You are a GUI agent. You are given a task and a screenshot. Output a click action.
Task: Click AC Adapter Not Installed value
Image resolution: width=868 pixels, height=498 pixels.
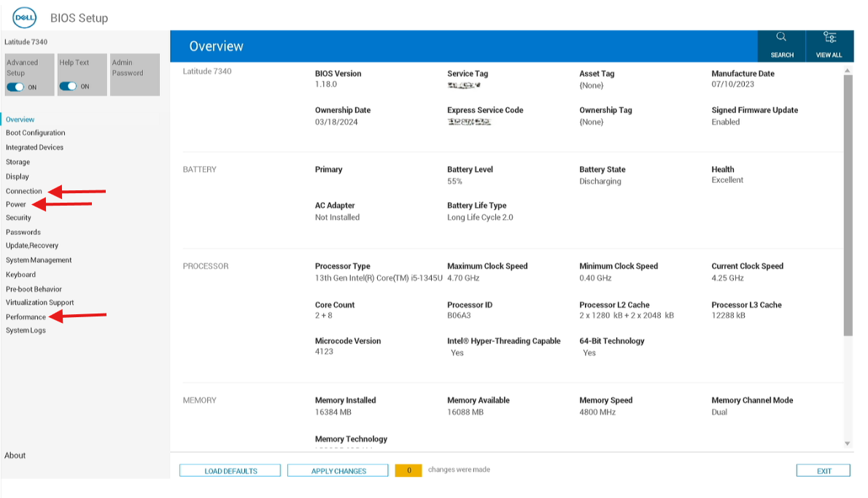click(337, 217)
